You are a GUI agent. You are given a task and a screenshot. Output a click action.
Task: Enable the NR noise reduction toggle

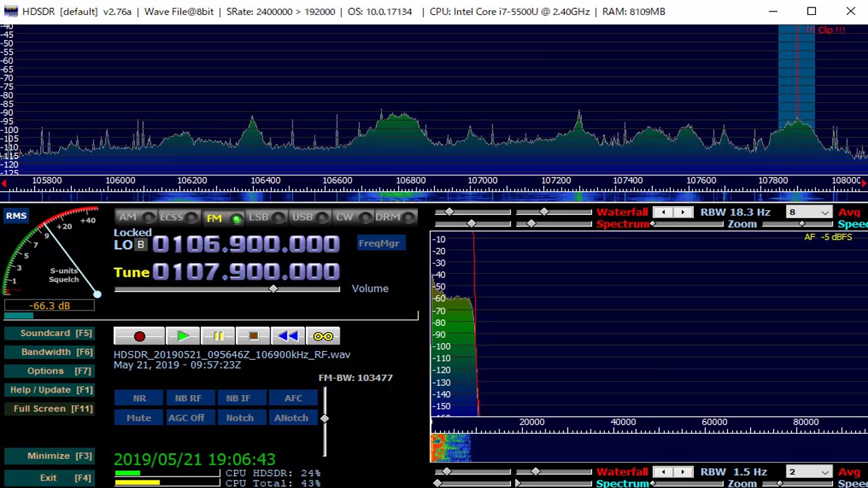pos(139,399)
